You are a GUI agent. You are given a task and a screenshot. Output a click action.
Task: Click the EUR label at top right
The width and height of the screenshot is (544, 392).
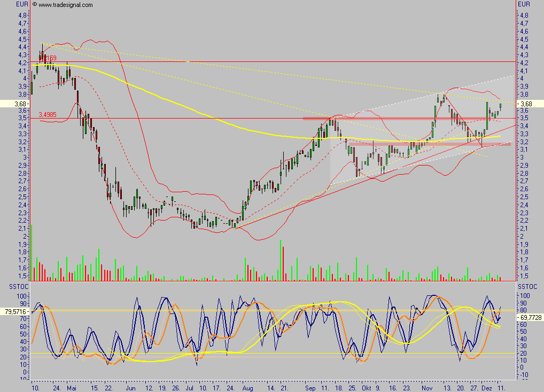pyautogui.click(x=524, y=4)
